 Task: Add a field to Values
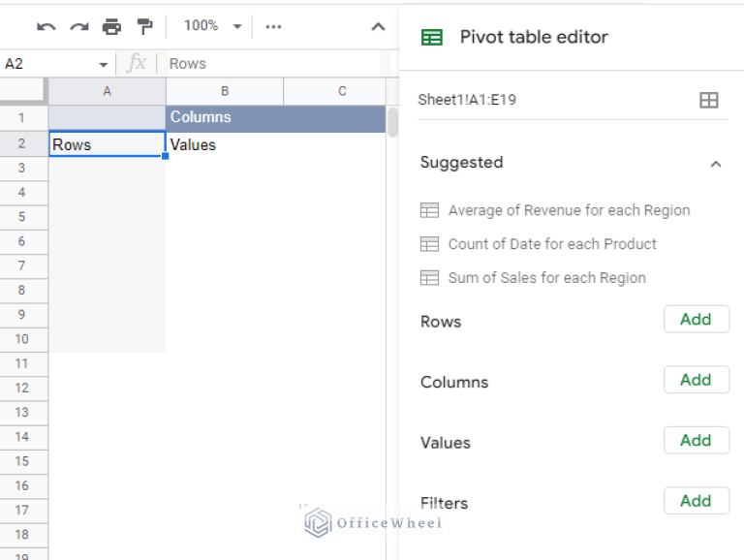coord(696,441)
